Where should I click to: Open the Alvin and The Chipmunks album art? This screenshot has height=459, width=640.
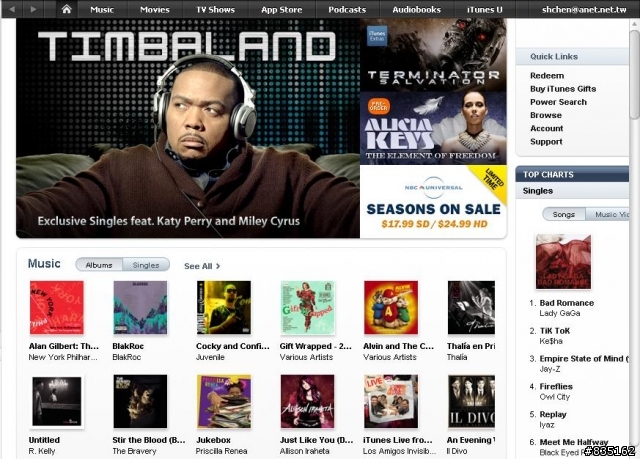pos(391,308)
